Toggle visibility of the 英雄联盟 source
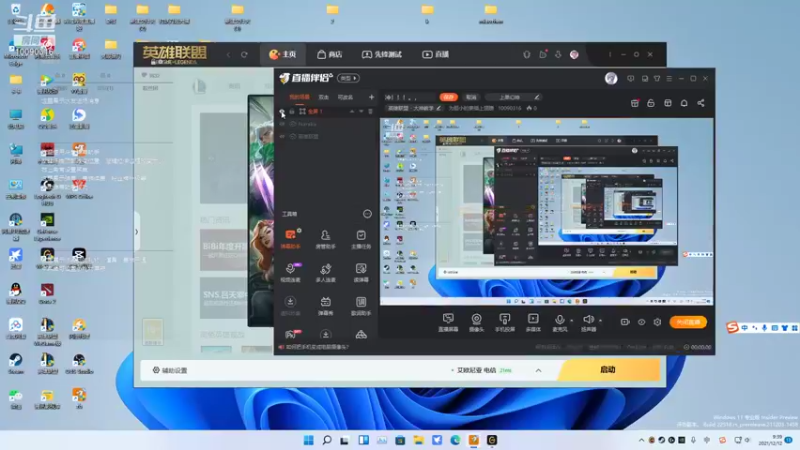This screenshot has height=450, width=800. point(282,137)
